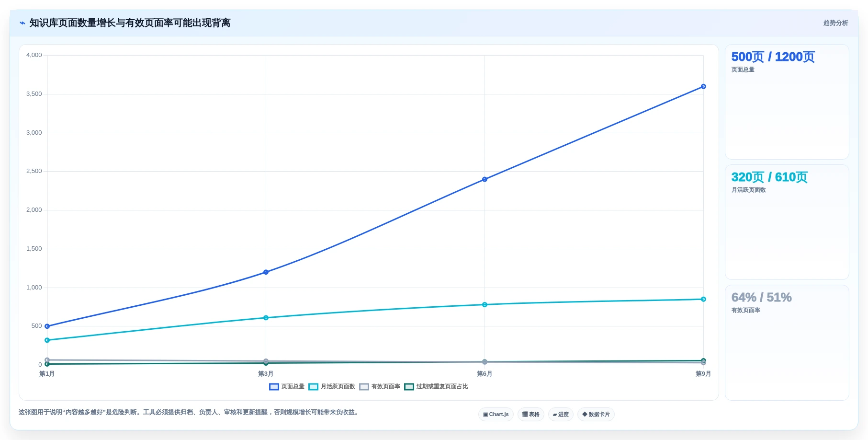Click the 页面总量 data point at 第1月
The image size is (868, 440).
tap(47, 326)
